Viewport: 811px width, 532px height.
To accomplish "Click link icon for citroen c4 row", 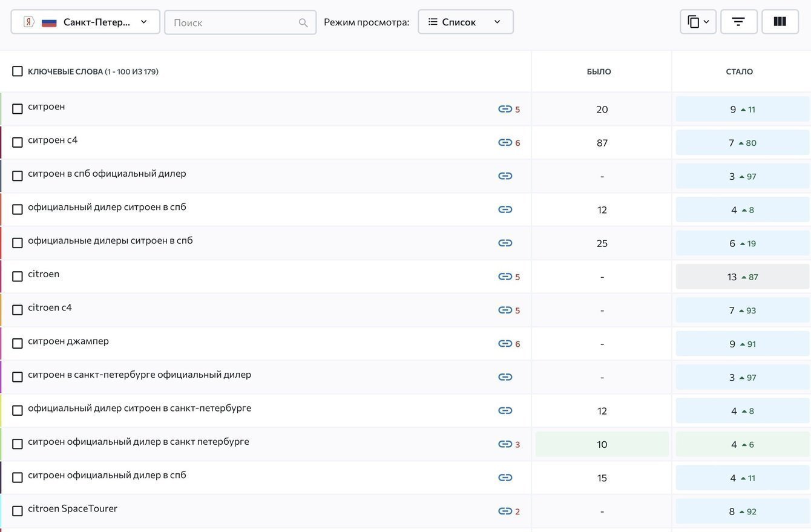I will pyautogui.click(x=505, y=310).
